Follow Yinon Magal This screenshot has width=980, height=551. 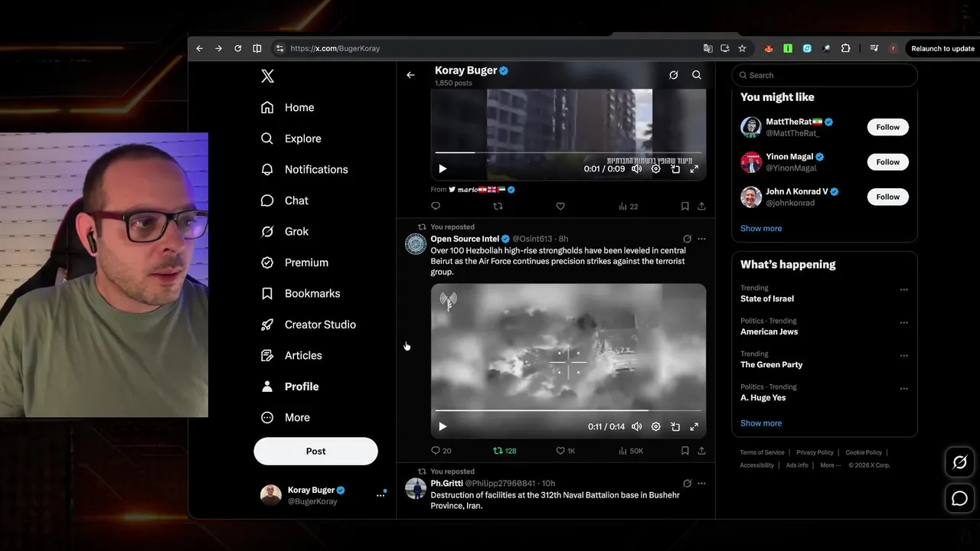pyautogui.click(x=887, y=161)
